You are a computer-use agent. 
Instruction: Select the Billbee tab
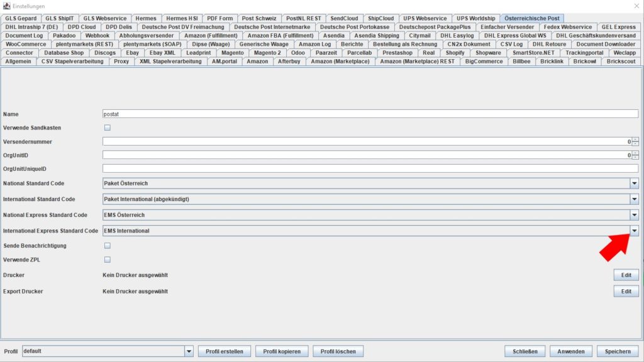click(521, 61)
